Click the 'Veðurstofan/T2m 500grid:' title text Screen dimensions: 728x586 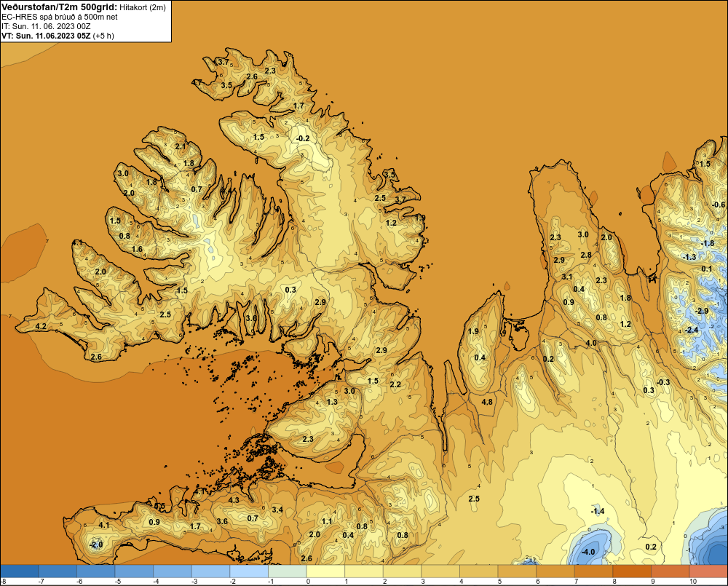point(59,7)
